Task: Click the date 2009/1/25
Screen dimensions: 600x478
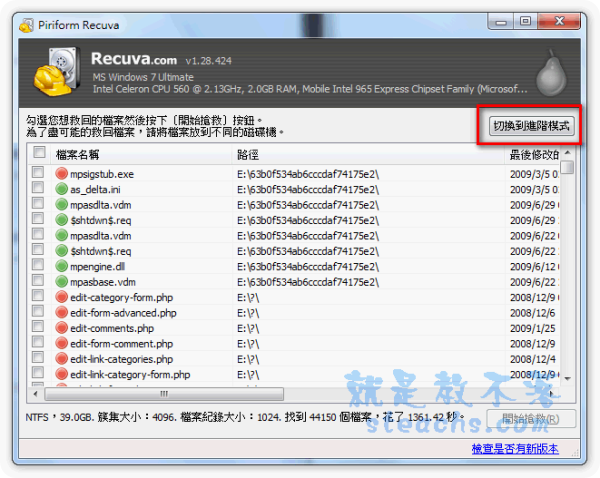Action: (532, 328)
